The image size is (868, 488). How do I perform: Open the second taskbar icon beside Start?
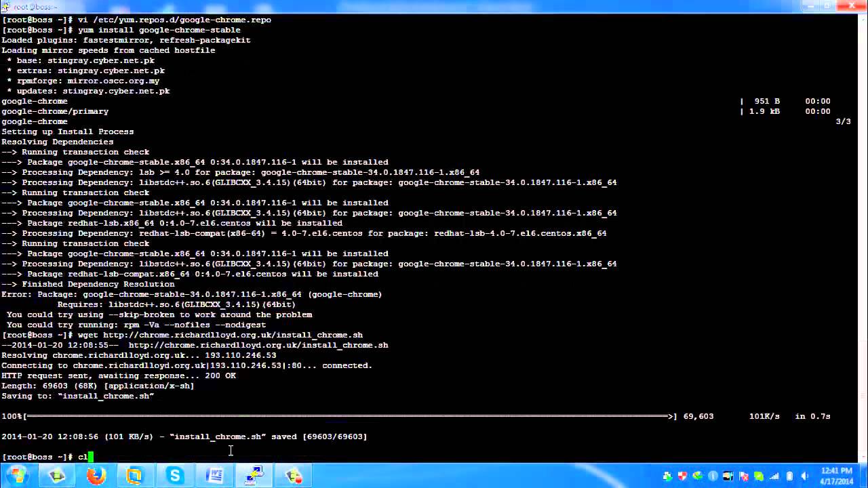pos(57,476)
